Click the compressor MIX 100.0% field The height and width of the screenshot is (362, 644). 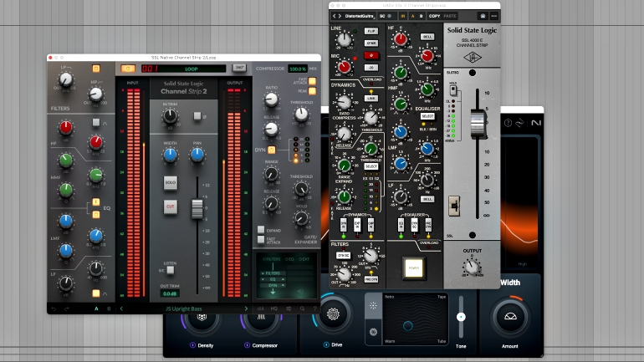[x=298, y=69]
